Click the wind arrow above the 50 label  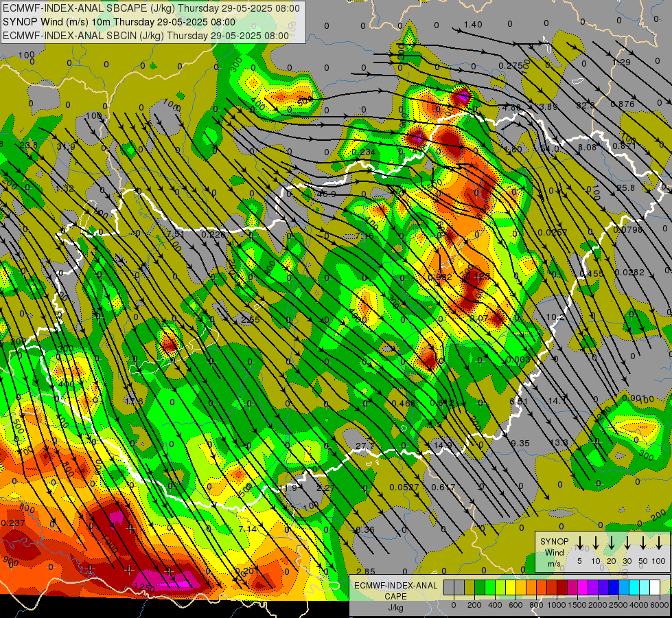click(643, 543)
